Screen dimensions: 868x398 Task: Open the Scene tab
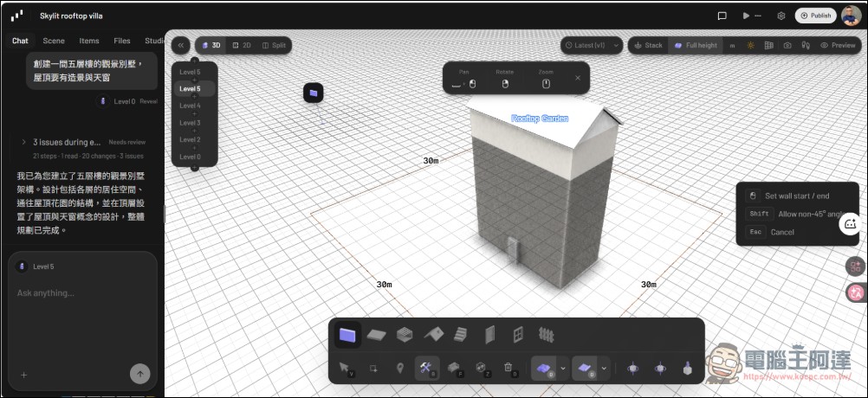pos(54,41)
